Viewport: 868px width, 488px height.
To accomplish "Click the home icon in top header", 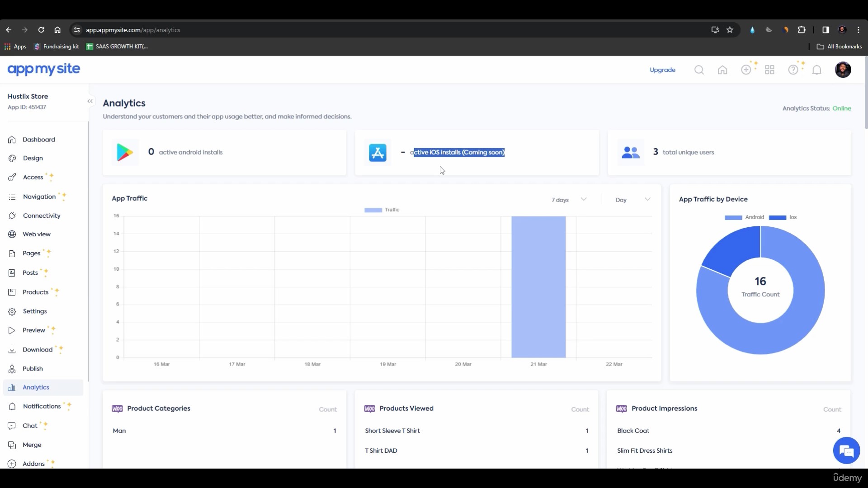I will pyautogui.click(x=722, y=70).
